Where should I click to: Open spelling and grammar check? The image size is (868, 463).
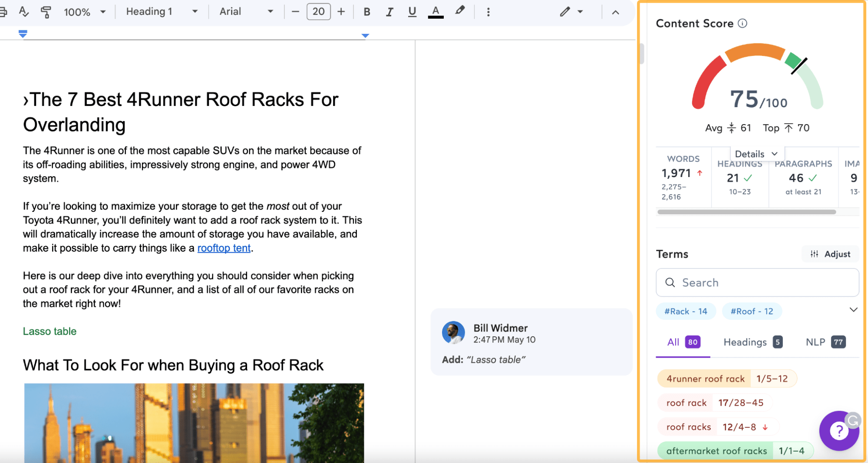pos(24,12)
